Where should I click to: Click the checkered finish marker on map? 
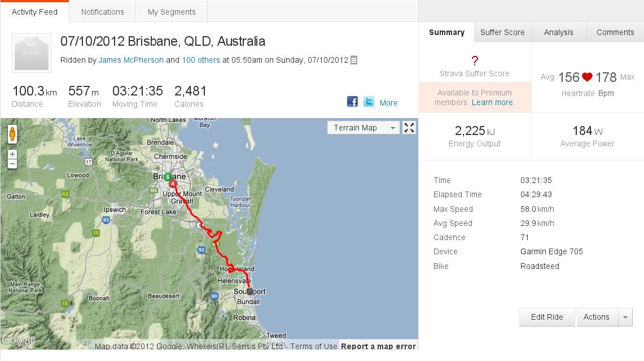[x=249, y=291]
